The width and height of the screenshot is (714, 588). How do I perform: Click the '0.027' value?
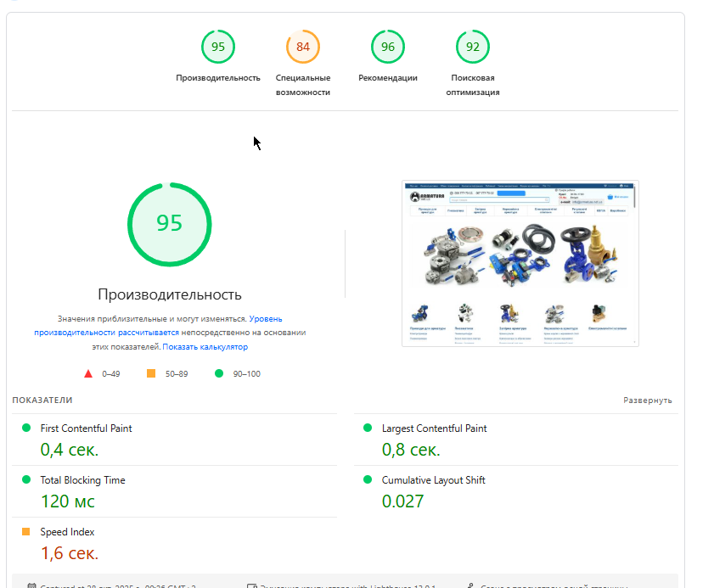coord(403,501)
